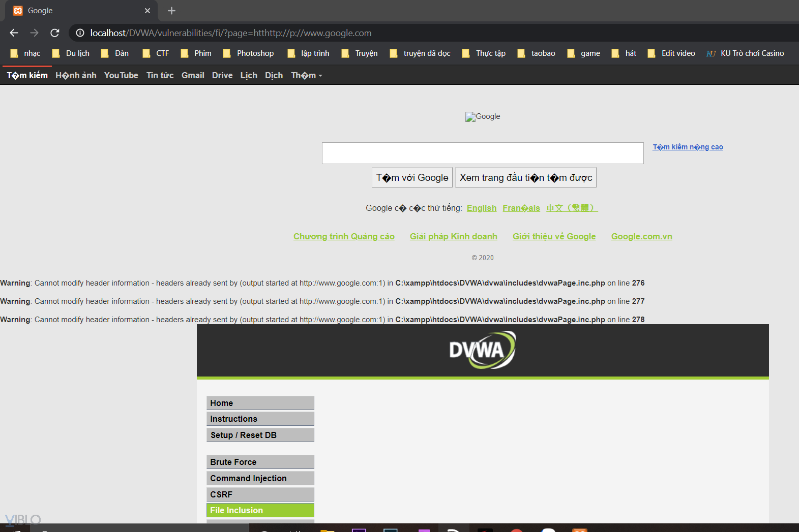The height and width of the screenshot is (532, 799).
Task: Open the Truyện bookmark folder
Action: tap(359, 53)
